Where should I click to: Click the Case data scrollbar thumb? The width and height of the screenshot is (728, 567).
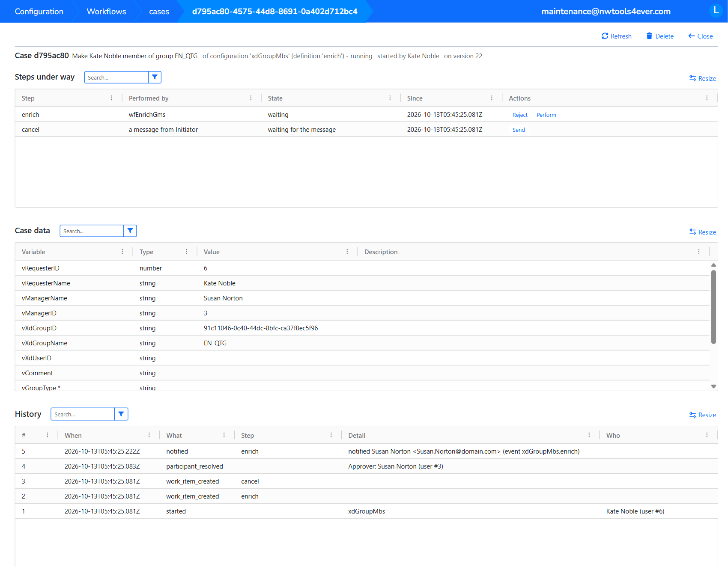[713, 306]
